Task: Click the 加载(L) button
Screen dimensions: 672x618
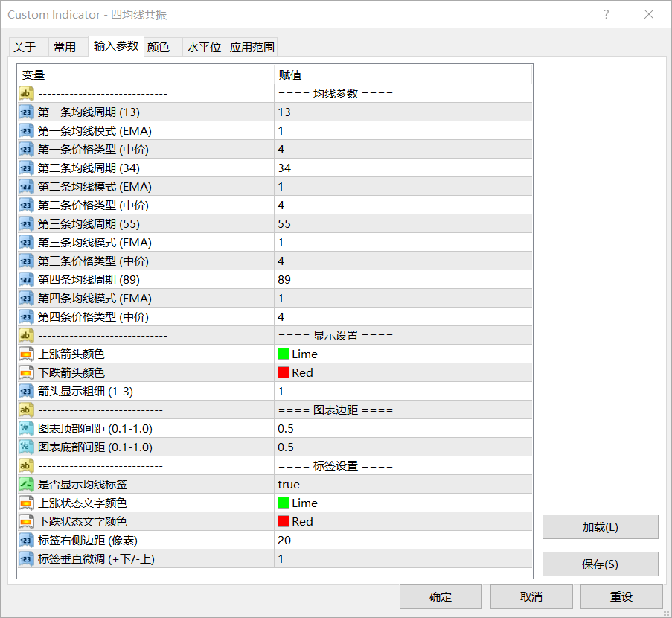Action: tap(600, 526)
